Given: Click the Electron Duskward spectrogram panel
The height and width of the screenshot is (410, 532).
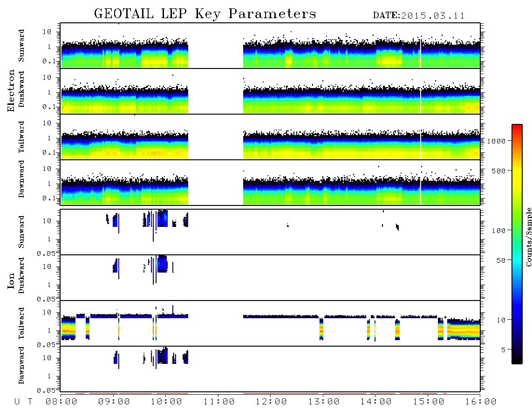Looking at the screenshot, I should point(270,91).
